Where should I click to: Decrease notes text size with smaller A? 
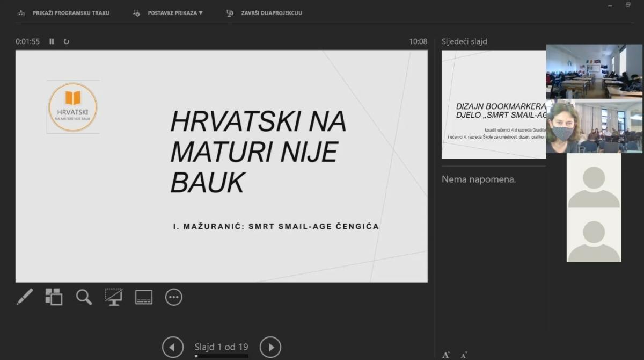point(463,355)
